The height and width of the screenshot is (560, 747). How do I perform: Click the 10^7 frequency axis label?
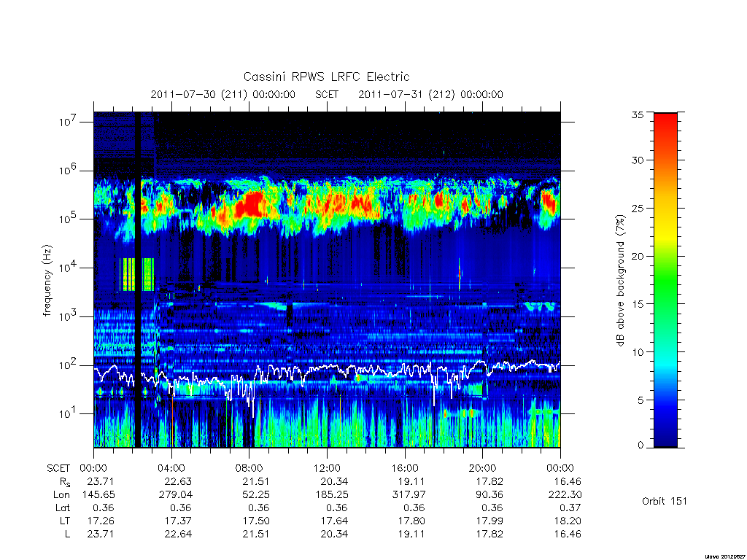pyautogui.click(x=68, y=122)
